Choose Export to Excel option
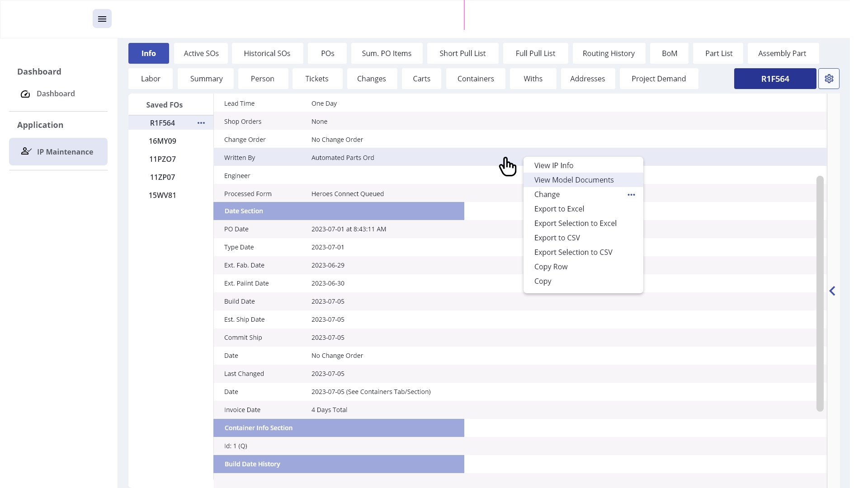The image size is (868, 488). 559,209
